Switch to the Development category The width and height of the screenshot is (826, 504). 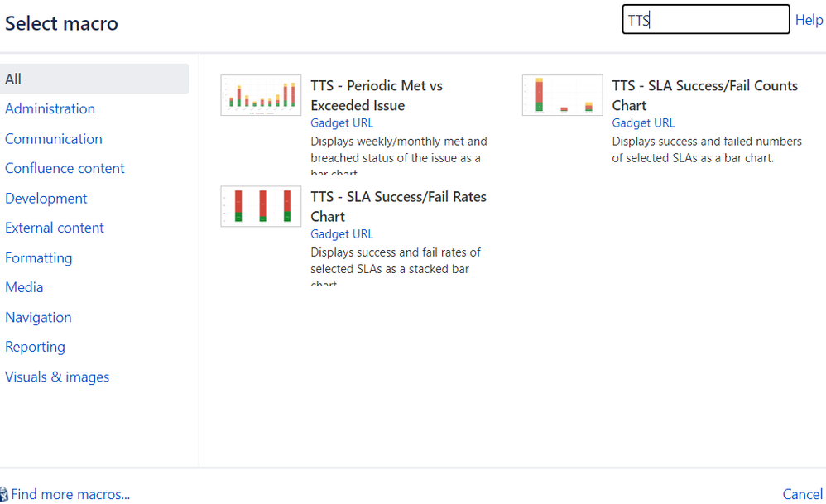point(46,199)
